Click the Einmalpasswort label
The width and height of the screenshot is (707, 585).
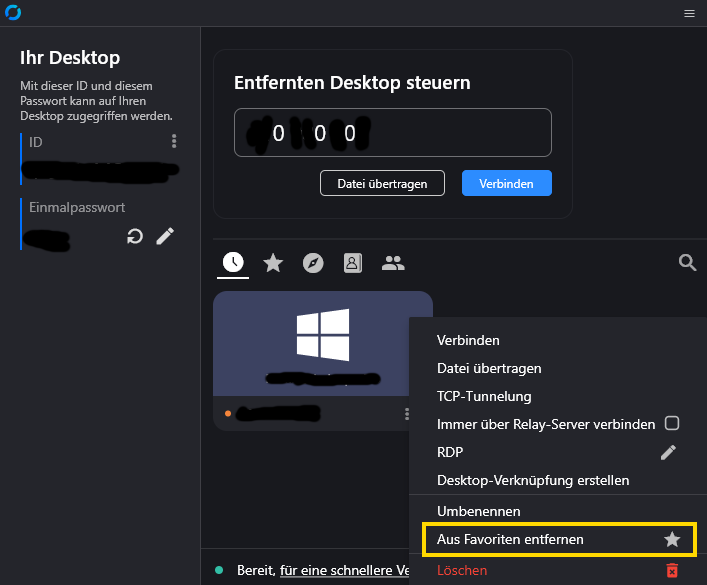click(x=77, y=207)
